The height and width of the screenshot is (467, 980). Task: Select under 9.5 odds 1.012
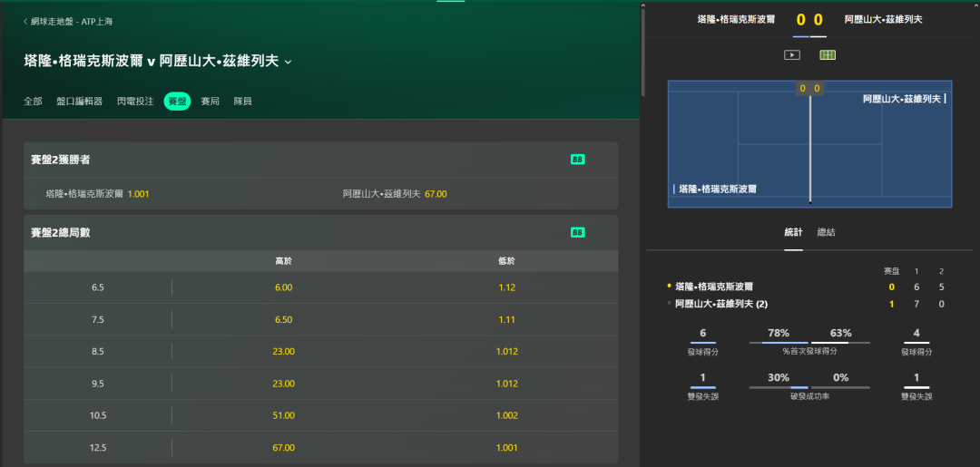506,384
